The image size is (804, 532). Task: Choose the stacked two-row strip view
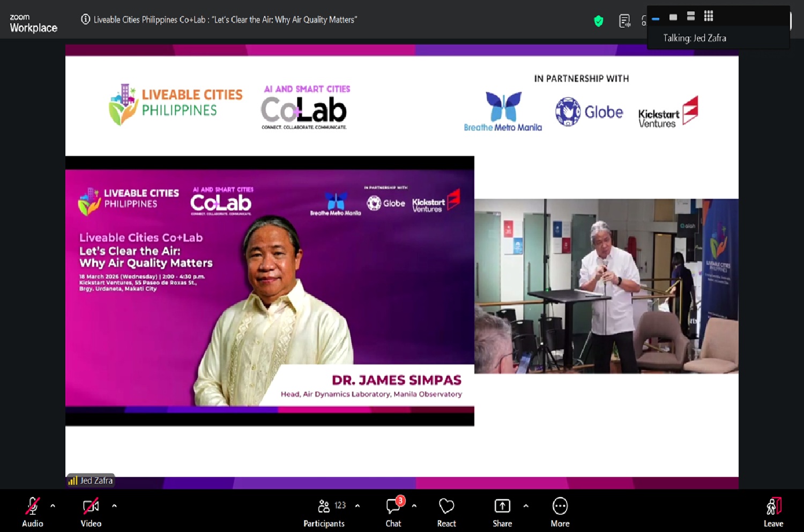coord(691,16)
